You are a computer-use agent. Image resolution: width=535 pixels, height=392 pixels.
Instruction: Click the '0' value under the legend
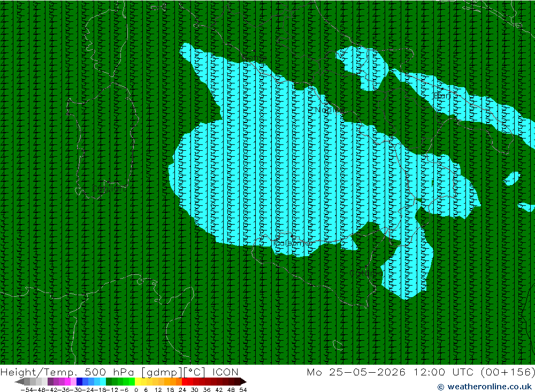click(136, 390)
